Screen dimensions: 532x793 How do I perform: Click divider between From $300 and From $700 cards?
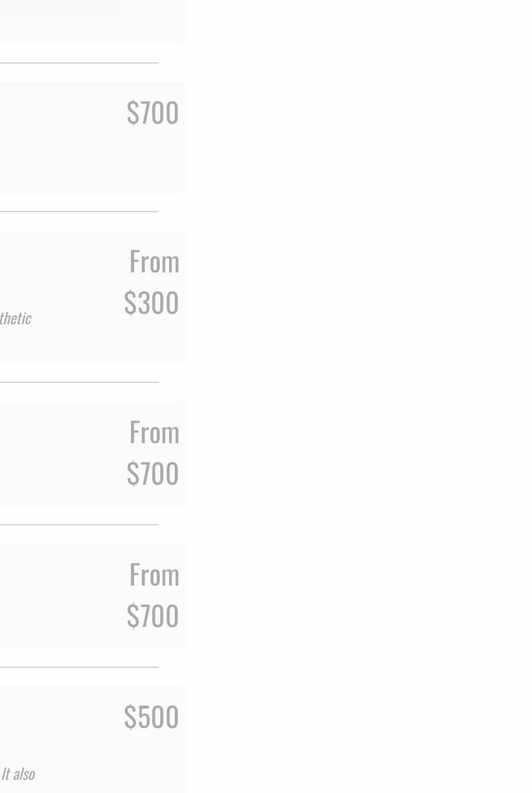point(79,382)
